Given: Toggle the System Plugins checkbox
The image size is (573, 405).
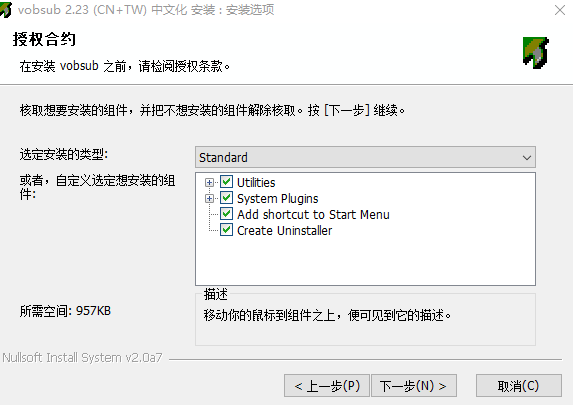Looking at the screenshot, I should 226,198.
